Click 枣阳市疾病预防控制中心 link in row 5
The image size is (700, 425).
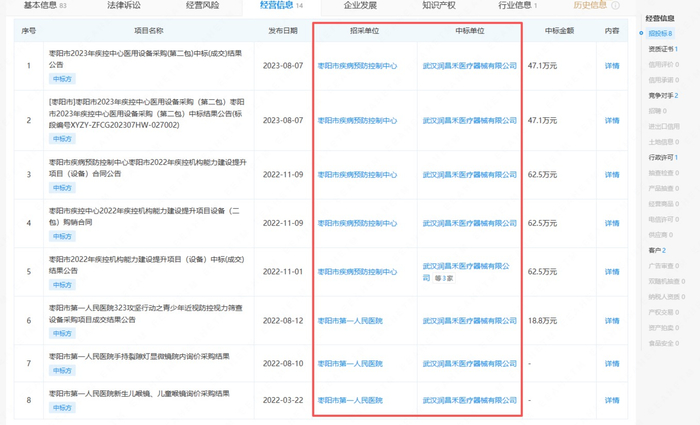pos(357,272)
